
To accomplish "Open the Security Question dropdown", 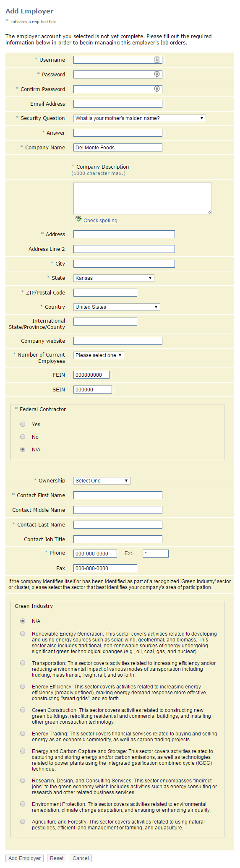I will 140,118.
